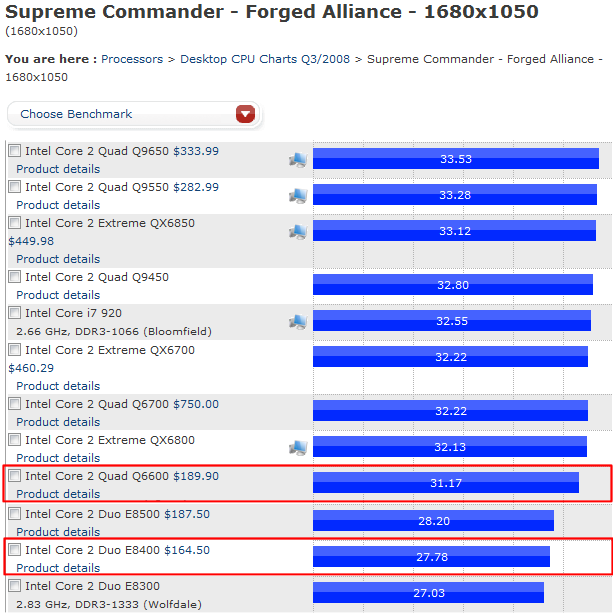Open the red arrow on Choose Benchmark

click(x=245, y=114)
